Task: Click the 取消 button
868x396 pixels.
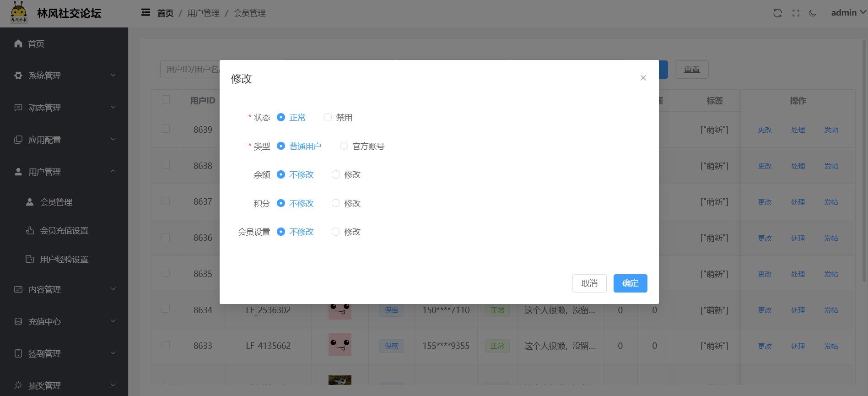Action: 589,283
